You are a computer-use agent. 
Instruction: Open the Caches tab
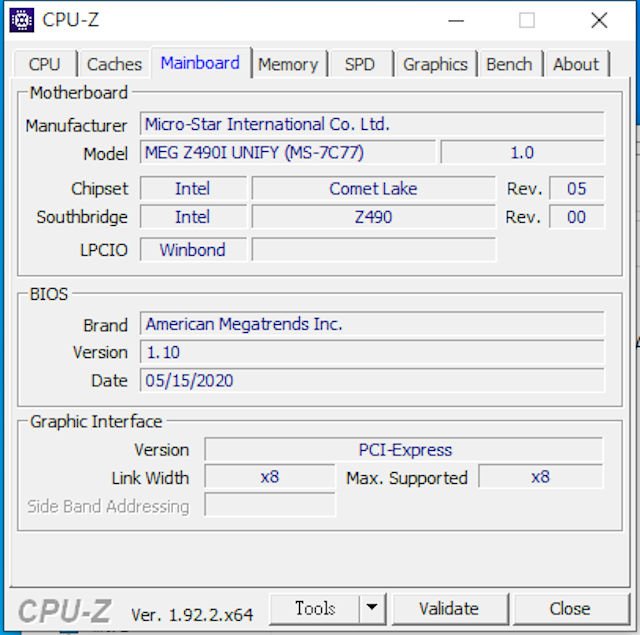pyautogui.click(x=114, y=64)
